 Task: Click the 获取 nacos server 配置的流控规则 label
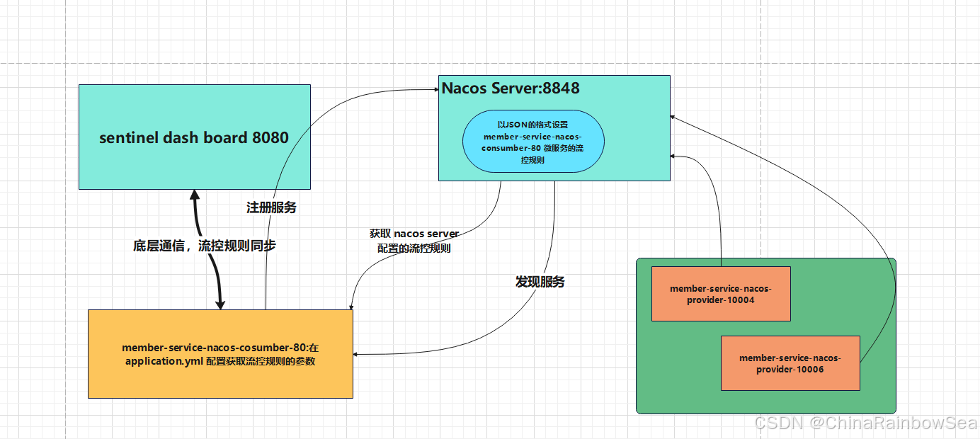pos(413,241)
